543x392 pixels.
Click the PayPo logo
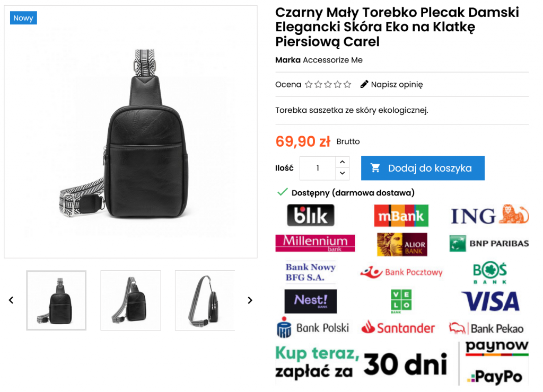point(495,377)
